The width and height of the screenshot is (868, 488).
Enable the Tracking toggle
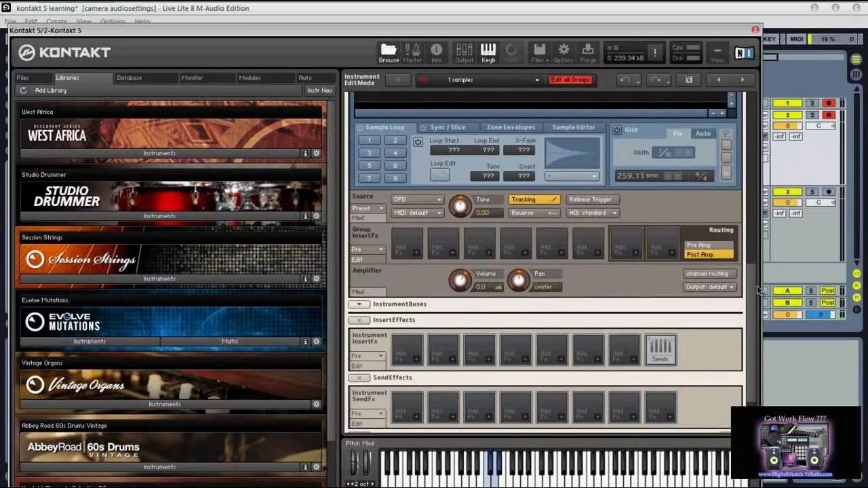pyautogui.click(x=533, y=199)
